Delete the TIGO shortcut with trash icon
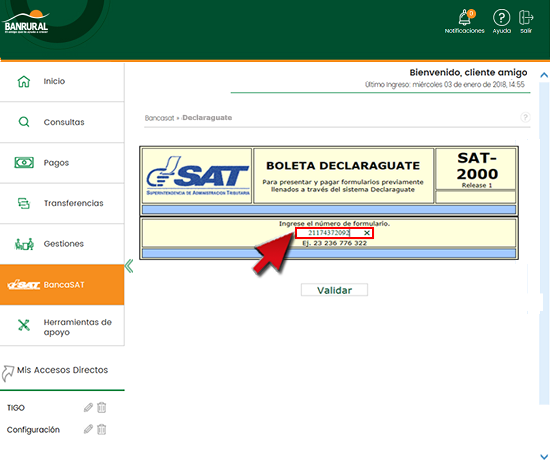Viewport: 550px width, 472px height. coord(101,407)
